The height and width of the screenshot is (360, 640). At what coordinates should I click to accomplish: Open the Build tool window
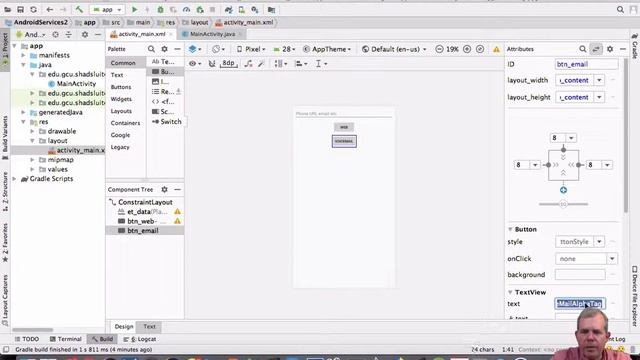point(102,339)
